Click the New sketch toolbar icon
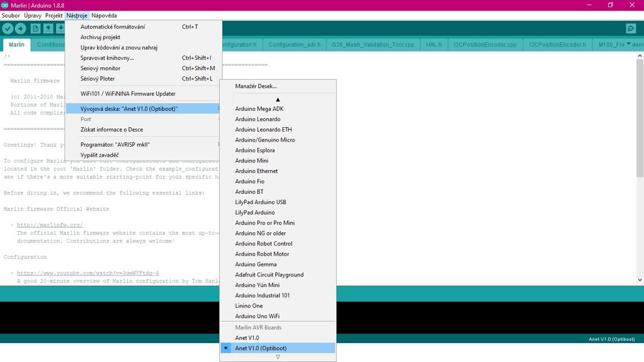 coord(35,28)
